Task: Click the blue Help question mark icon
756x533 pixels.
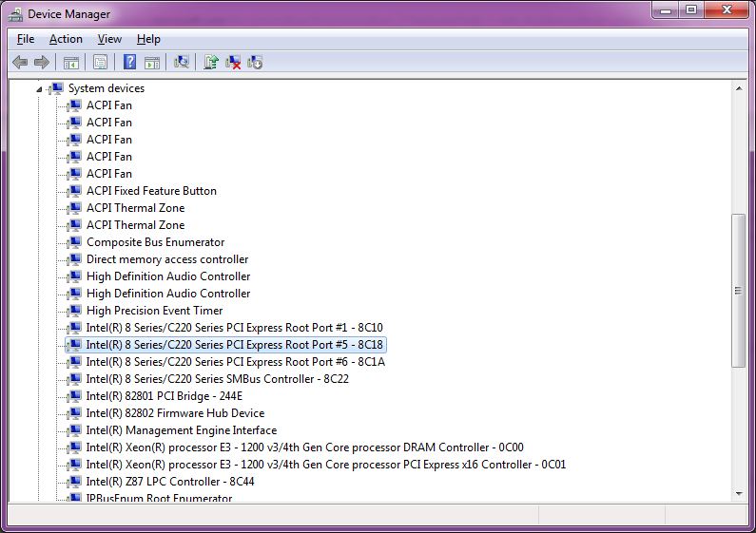Action: [129, 63]
